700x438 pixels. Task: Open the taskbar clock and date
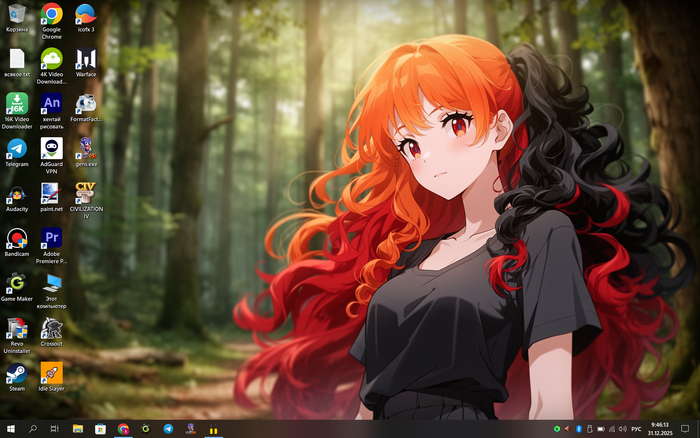(660, 429)
